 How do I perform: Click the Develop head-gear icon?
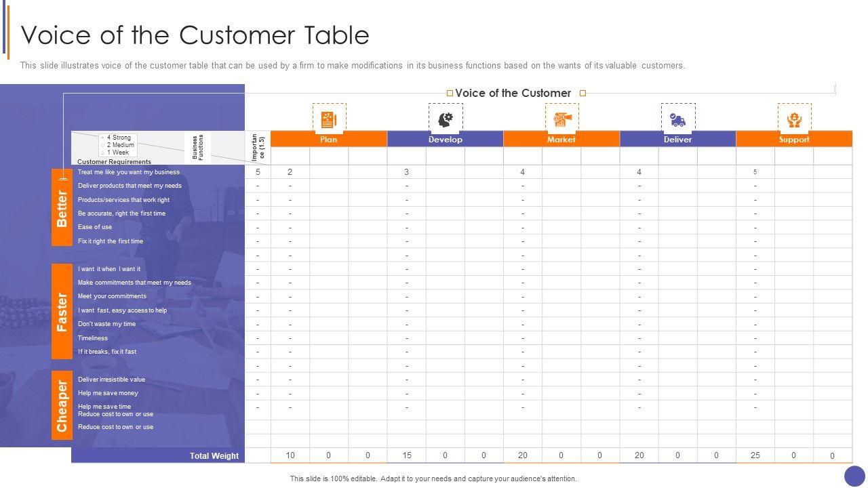coord(446,119)
